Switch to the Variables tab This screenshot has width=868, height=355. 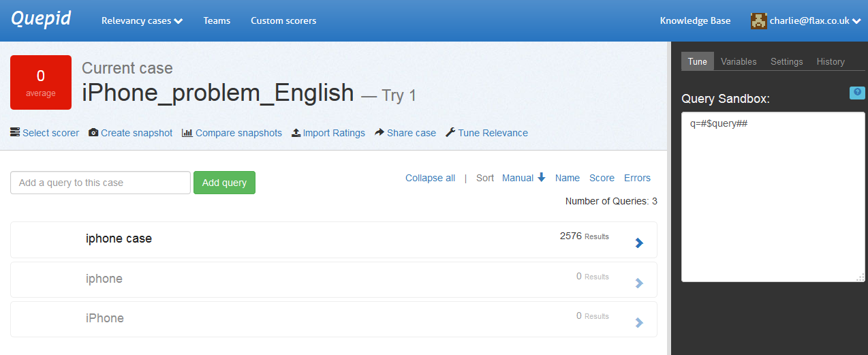click(739, 61)
